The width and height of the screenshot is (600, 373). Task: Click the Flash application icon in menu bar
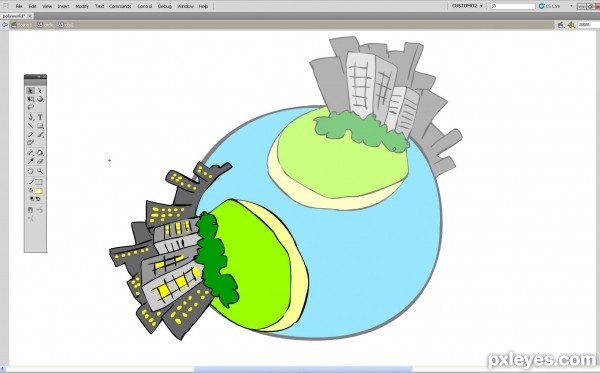tap(5, 6)
